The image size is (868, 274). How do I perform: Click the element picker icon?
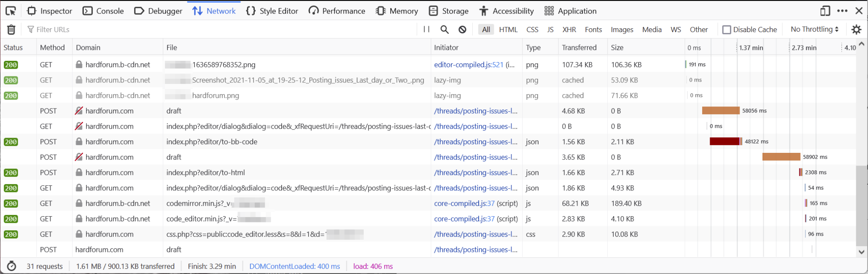(10, 11)
